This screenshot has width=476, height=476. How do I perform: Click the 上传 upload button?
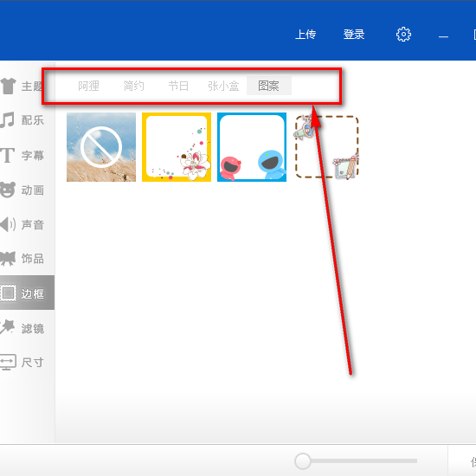click(306, 35)
